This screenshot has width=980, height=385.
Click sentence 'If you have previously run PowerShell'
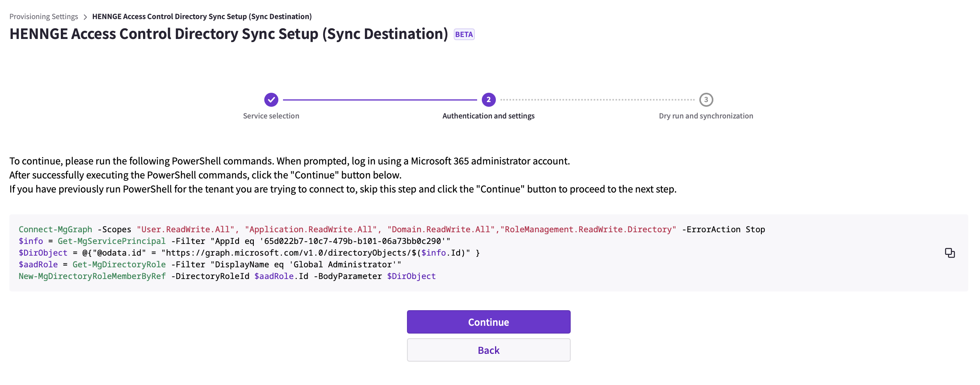click(x=343, y=189)
